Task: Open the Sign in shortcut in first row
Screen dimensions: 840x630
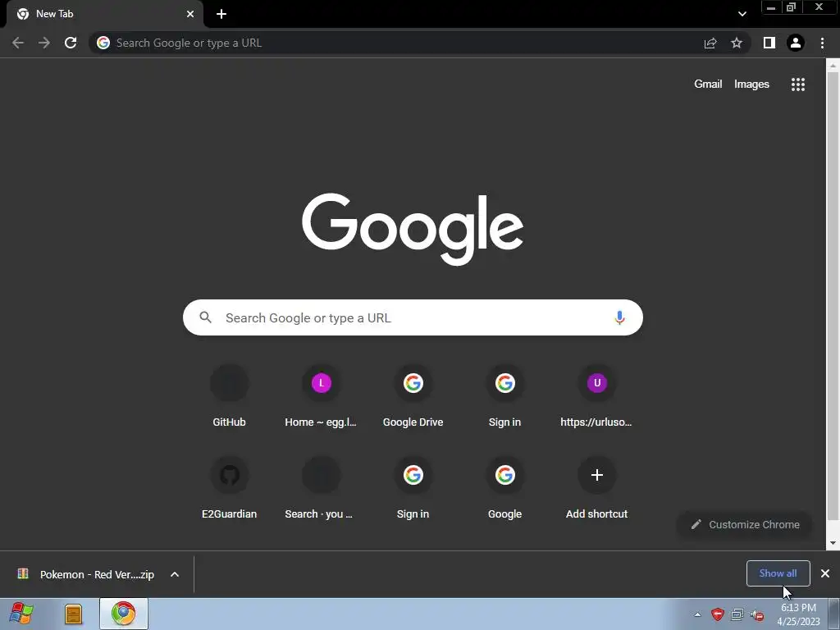Action: point(504,396)
